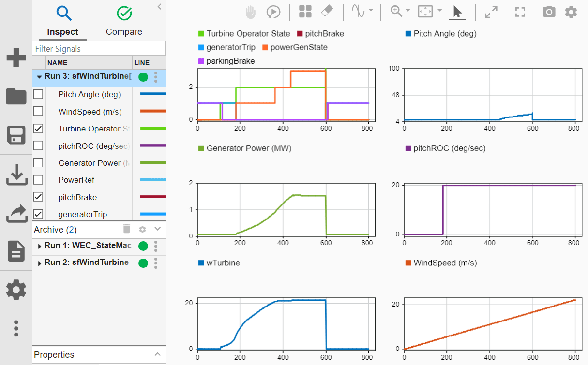
Task: Open the subplot layout grid icon
Action: point(305,12)
